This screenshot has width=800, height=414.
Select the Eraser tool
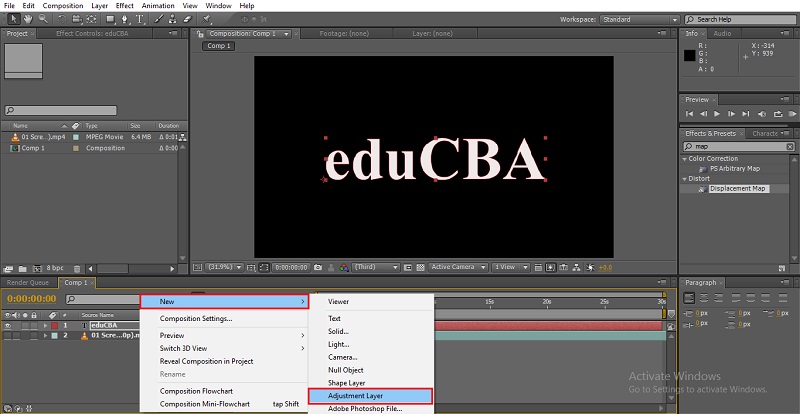(187, 19)
